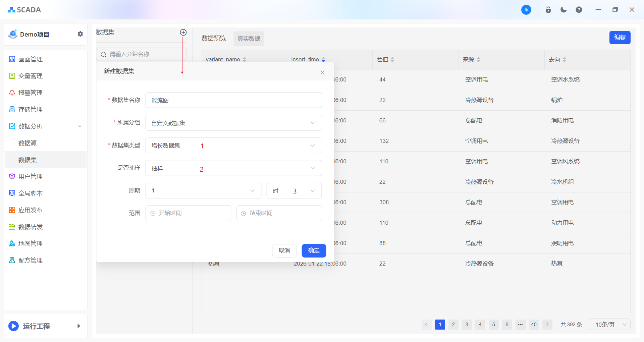The image size is (644, 342).
Task: Toggle dark mode moon icon
Action: click(x=563, y=10)
